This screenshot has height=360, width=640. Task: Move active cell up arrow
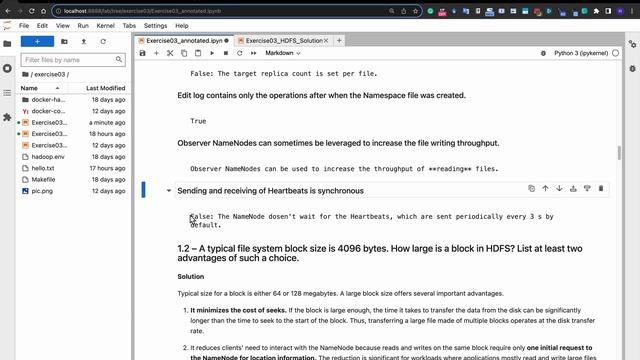click(545, 189)
